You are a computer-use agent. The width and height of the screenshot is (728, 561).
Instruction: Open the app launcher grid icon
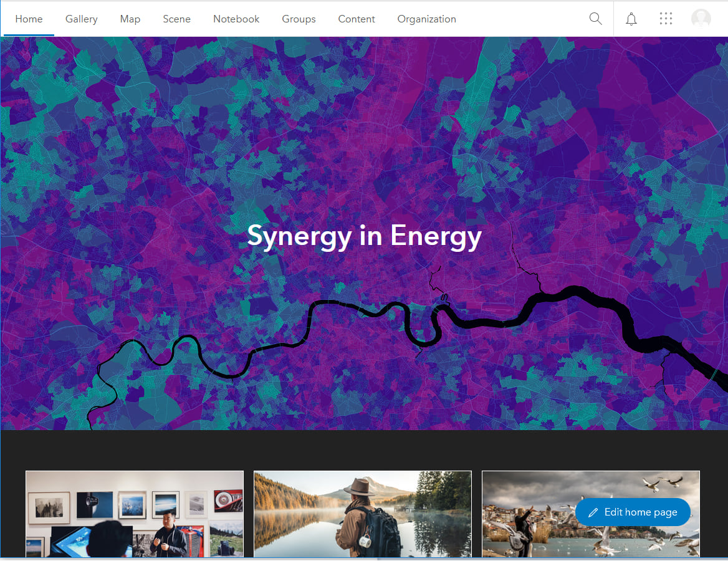click(x=666, y=19)
